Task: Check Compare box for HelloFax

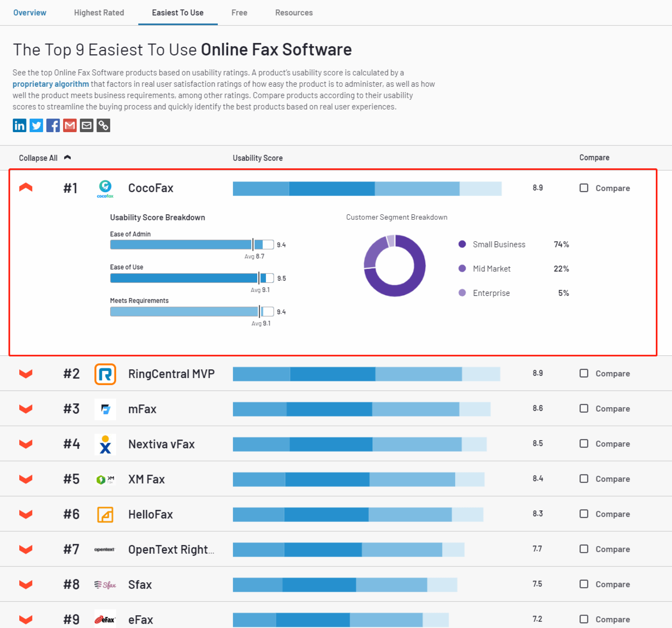Action: [x=584, y=514]
